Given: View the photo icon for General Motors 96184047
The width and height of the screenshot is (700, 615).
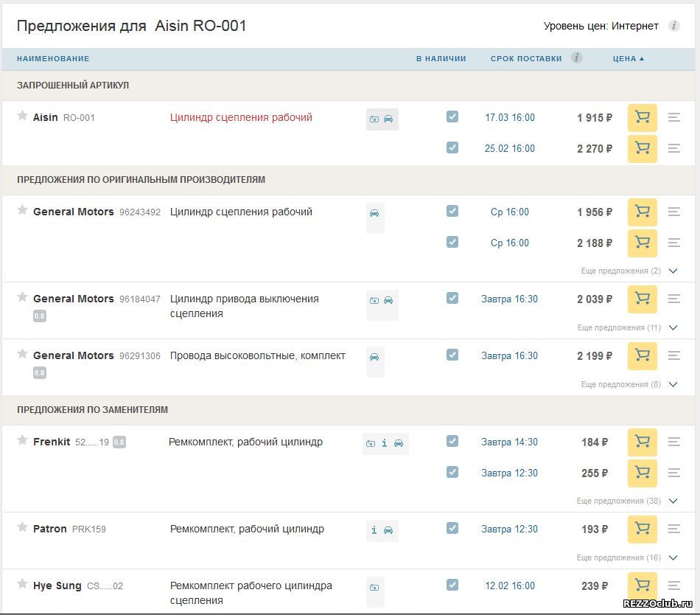Looking at the screenshot, I should point(374,301).
